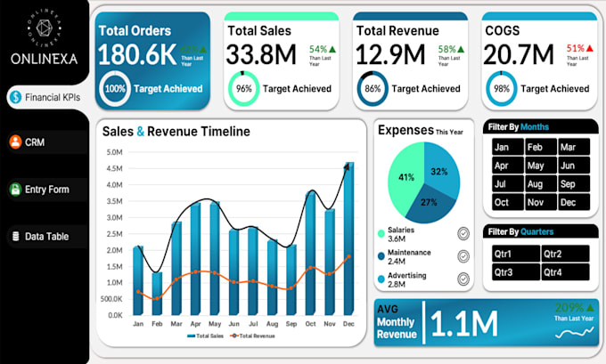The image size is (606, 364).
Task: Filter by month Feb
Action: pyautogui.click(x=541, y=147)
